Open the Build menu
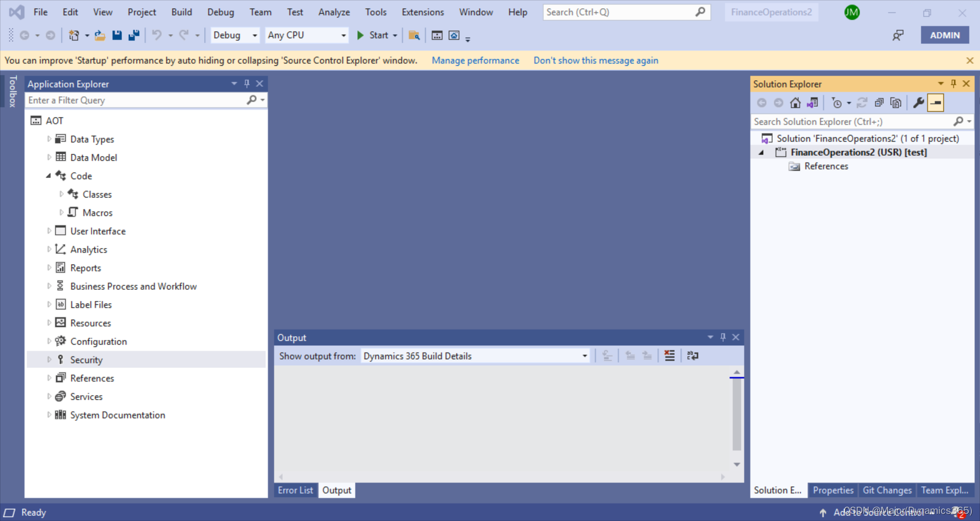Screen dimensions: 980x521 point(181,12)
